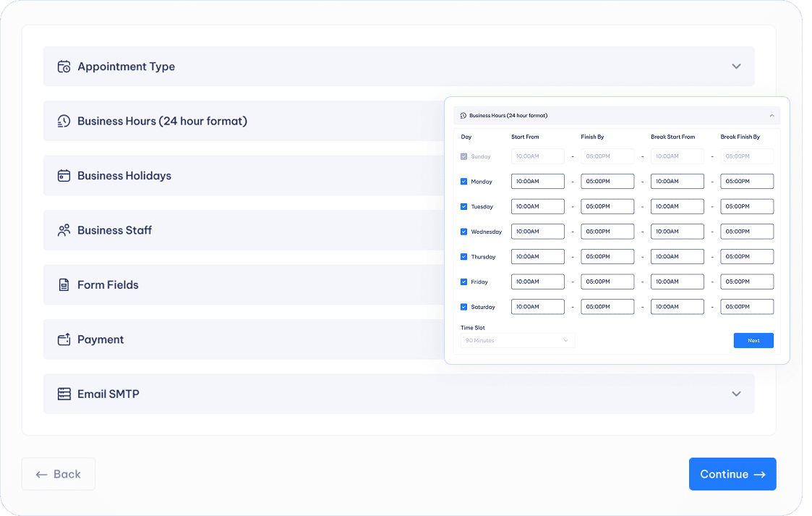Click the Payment wallet icon
812x516 pixels.
pos(64,339)
